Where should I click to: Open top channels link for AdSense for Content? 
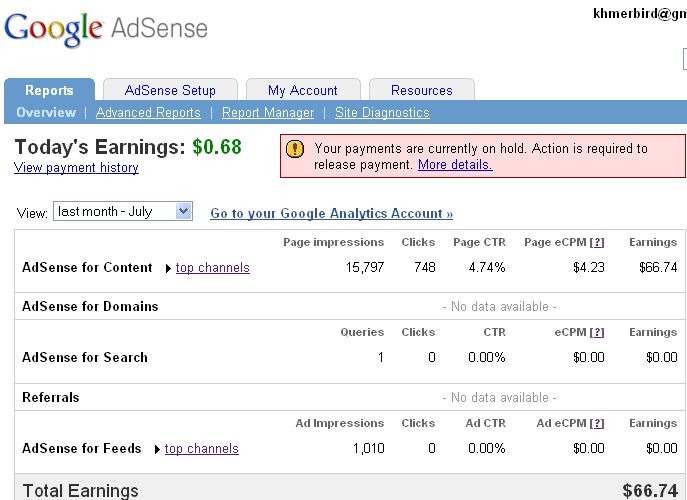click(212, 268)
